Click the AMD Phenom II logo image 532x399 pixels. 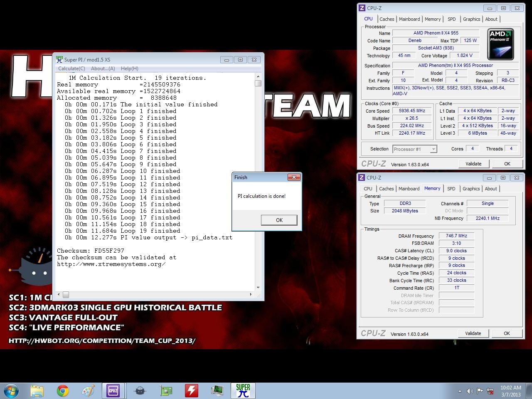coord(500,44)
